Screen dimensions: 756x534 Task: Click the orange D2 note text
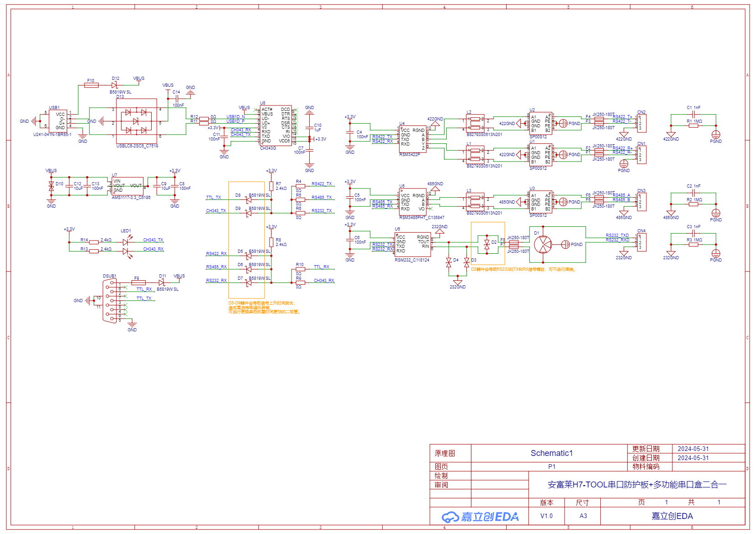pyautogui.click(x=523, y=269)
